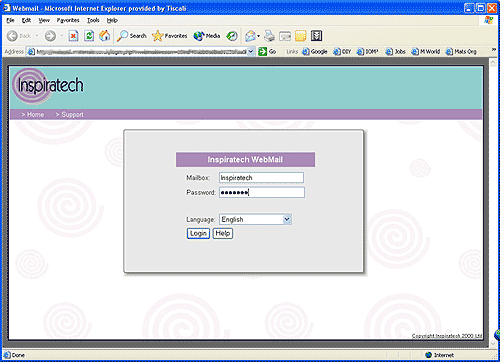Click the green Go arrow button
Viewport: 500px width, 362px height.
click(x=267, y=51)
